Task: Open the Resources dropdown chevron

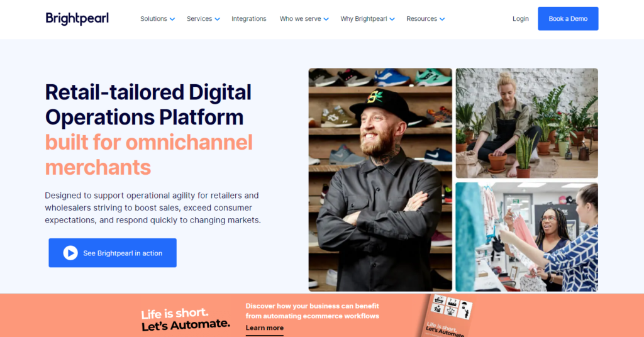Action: [x=442, y=19]
